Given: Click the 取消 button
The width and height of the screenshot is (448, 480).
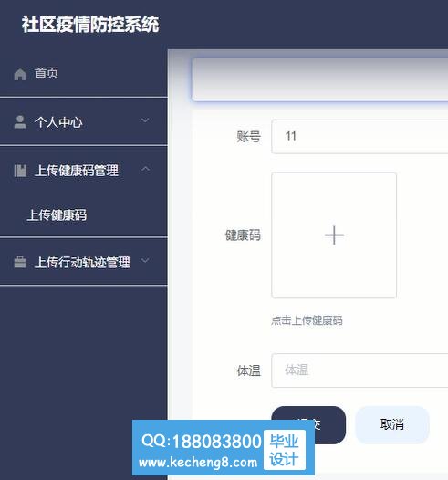Looking at the screenshot, I should click(392, 424).
